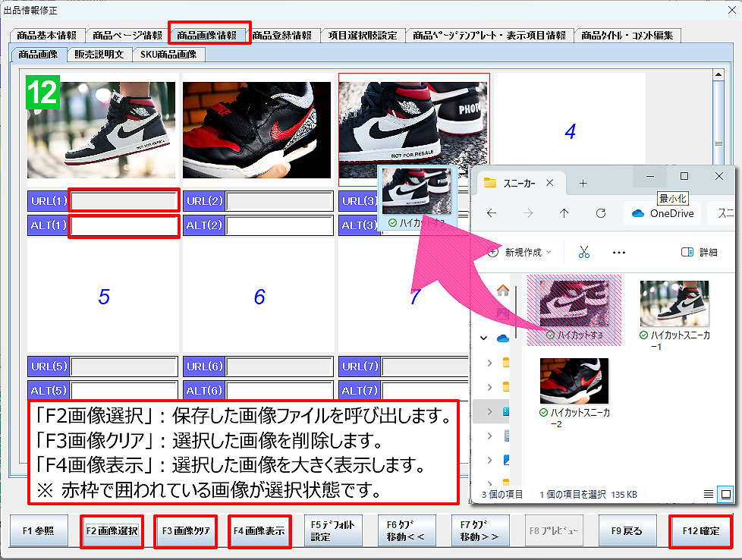The width and height of the screenshot is (742, 560).
Task: Select the Cut icon in Explorer toolbar
Action: 584,252
